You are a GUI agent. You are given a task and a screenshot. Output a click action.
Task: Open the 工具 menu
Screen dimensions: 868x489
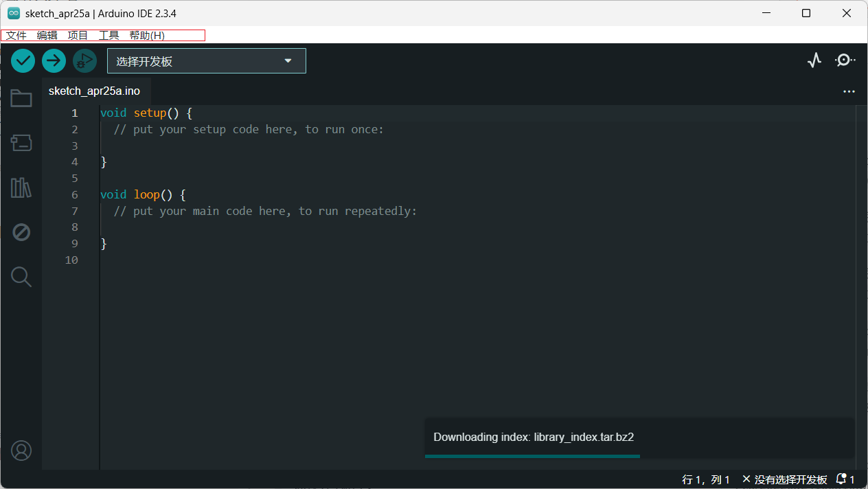(x=109, y=36)
